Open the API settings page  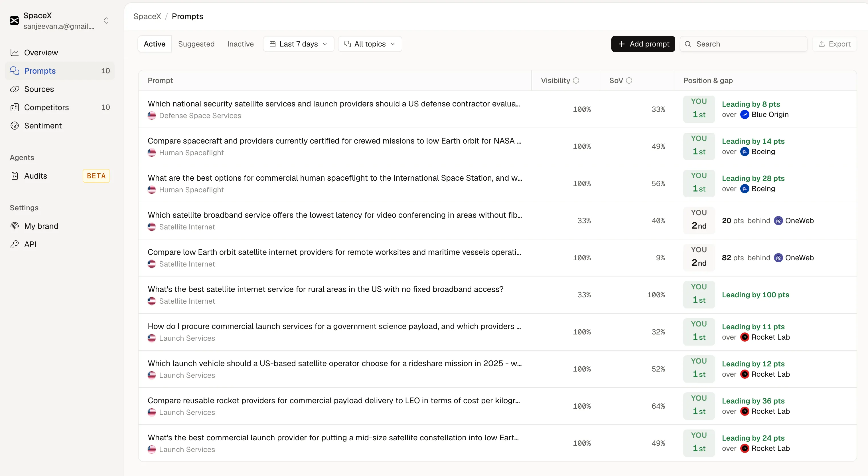click(x=60, y=244)
